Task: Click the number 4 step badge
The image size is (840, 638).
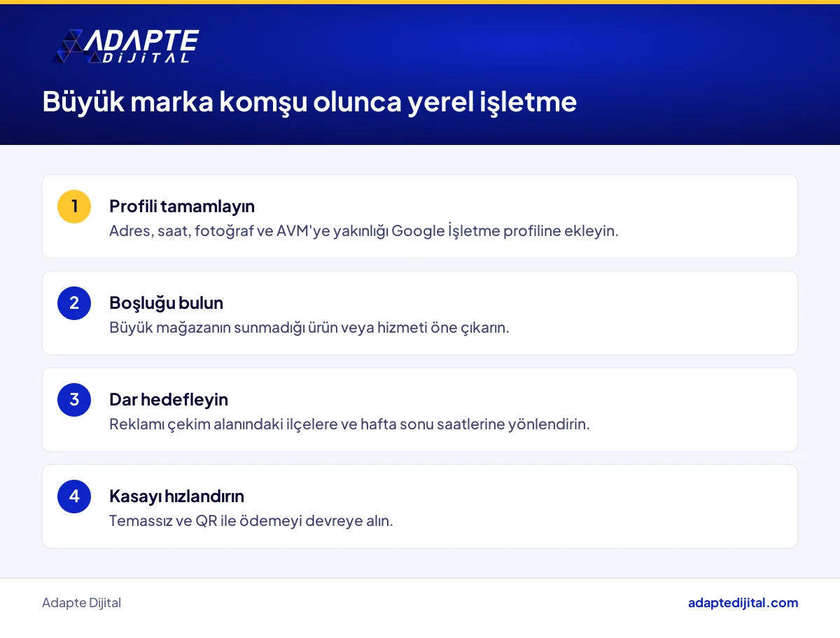Action: click(74, 497)
